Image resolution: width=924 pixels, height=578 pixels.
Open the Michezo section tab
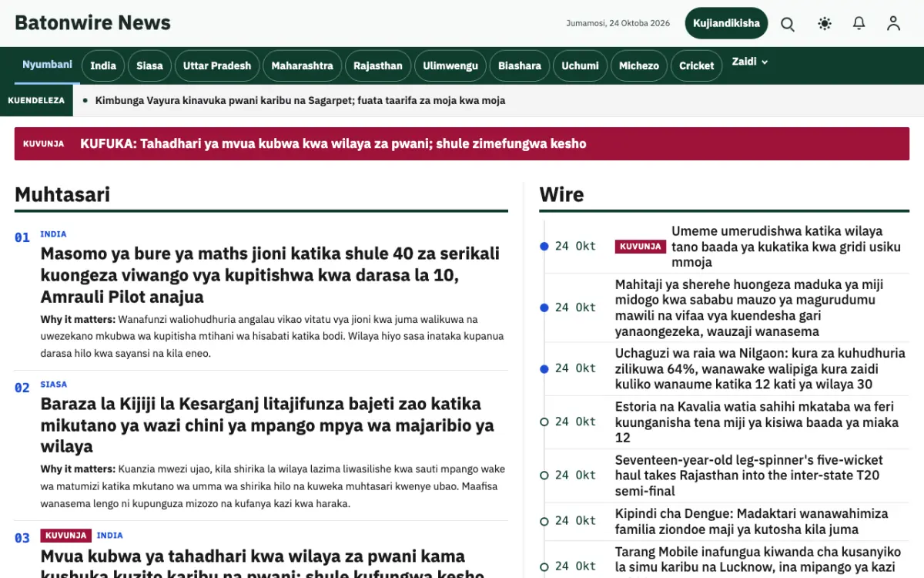[x=639, y=66]
